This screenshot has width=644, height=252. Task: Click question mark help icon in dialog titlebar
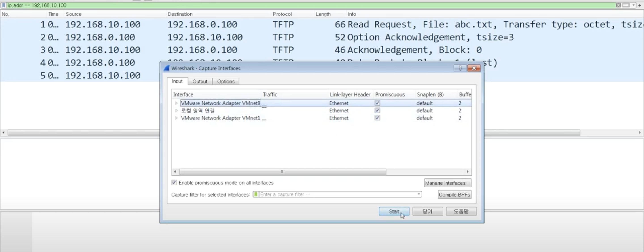[460, 68]
